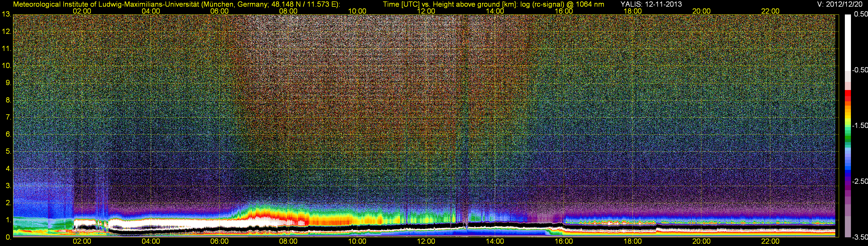Click the 08:00 label on the bottom time axis
This screenshot has width=868, height=246.
[288, 241]
